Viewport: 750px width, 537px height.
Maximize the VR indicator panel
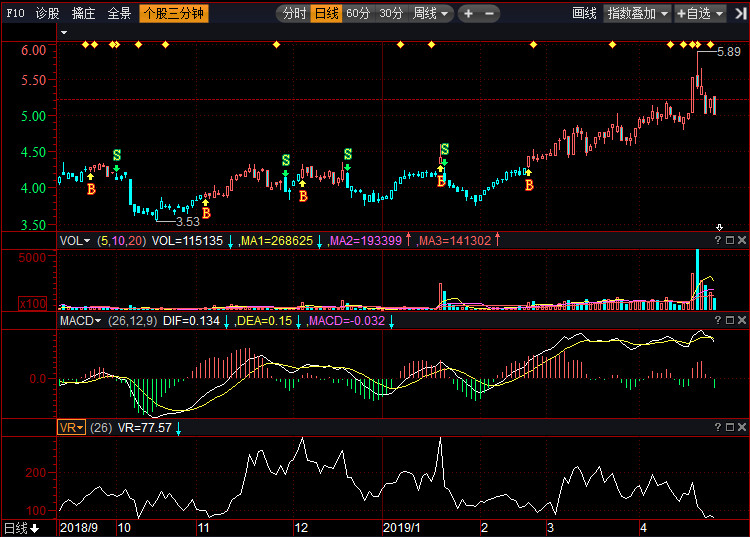click(x=729, y=427)
